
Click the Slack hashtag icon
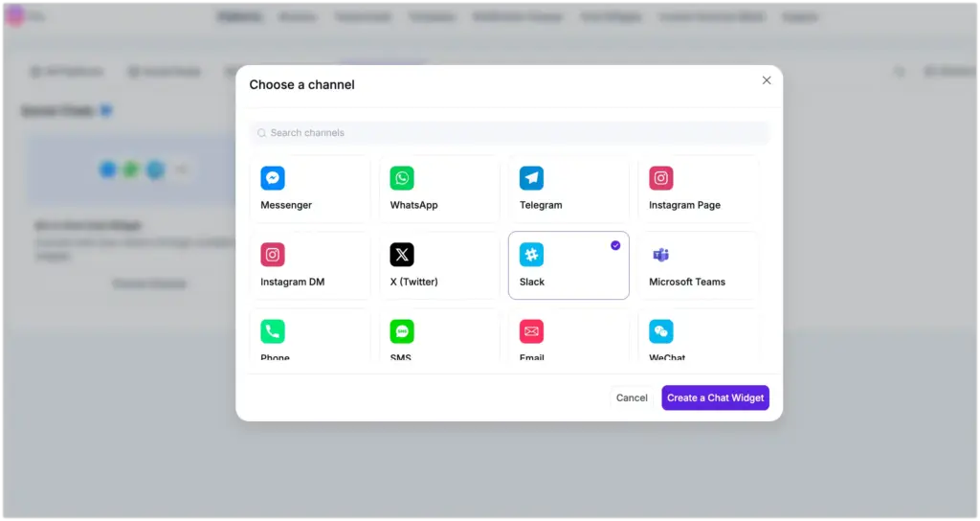pos(531,255)
